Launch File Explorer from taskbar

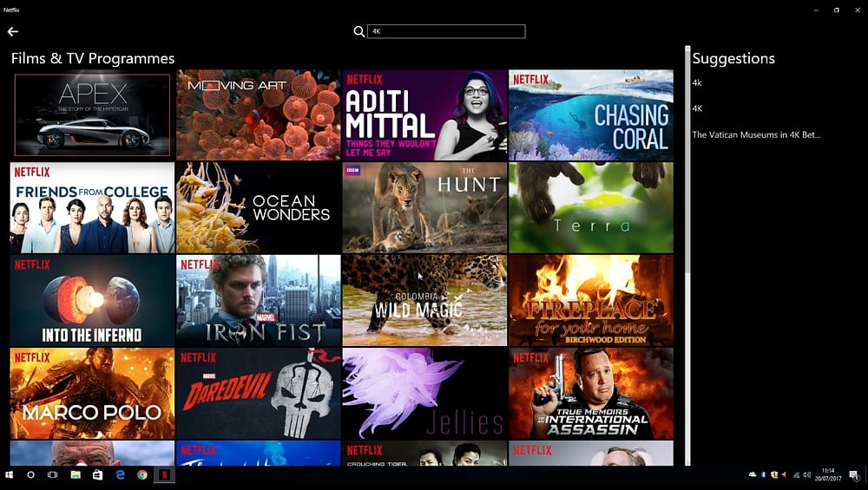tap(76, 474)
